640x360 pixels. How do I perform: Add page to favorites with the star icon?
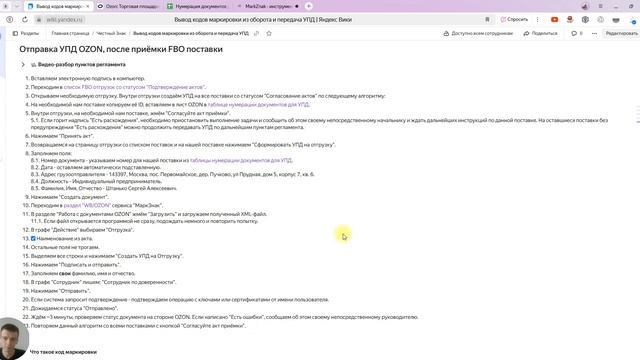pyautogui.click(x=269, y=33)
